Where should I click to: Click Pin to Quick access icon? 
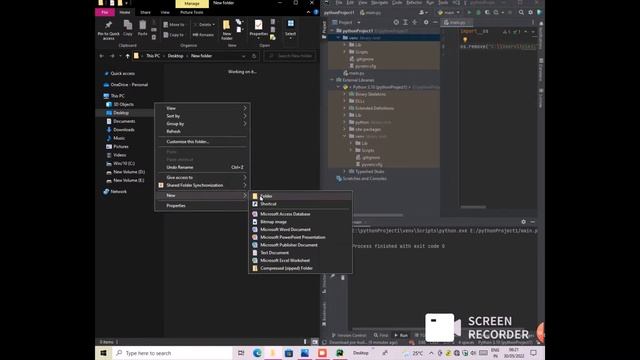(x=109, y=30)
